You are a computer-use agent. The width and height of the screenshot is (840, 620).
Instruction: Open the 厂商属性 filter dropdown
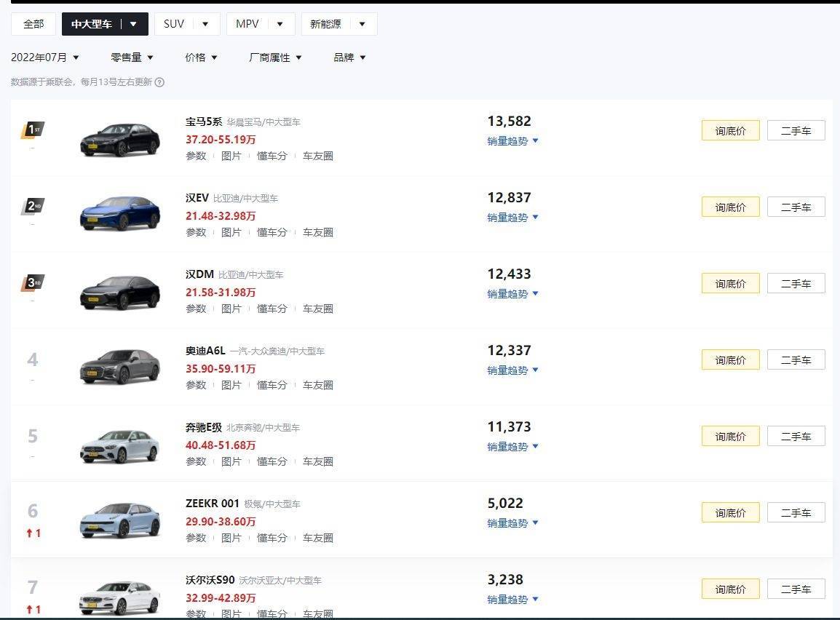[275, 57]
